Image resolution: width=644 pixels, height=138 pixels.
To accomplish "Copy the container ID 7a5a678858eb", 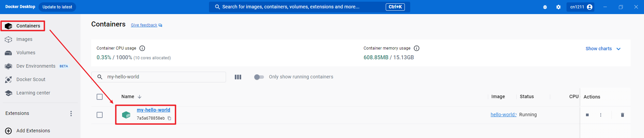I will click(169, 118).
